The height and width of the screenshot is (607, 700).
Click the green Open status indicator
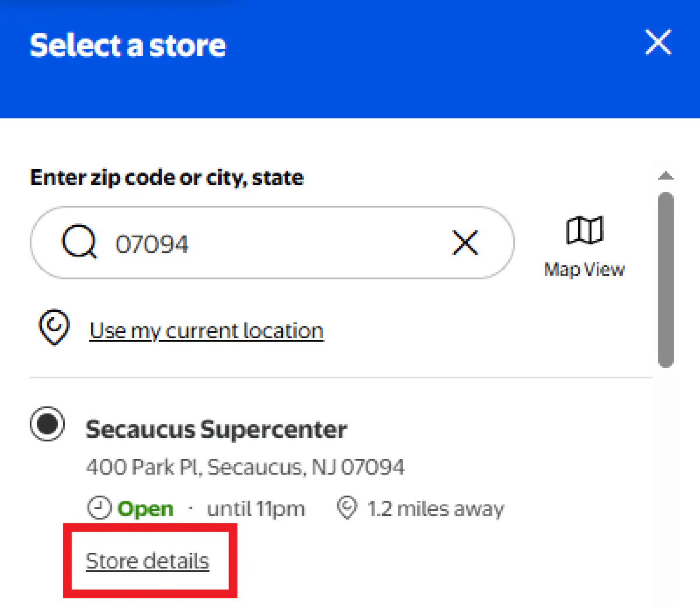pos(145,508)
